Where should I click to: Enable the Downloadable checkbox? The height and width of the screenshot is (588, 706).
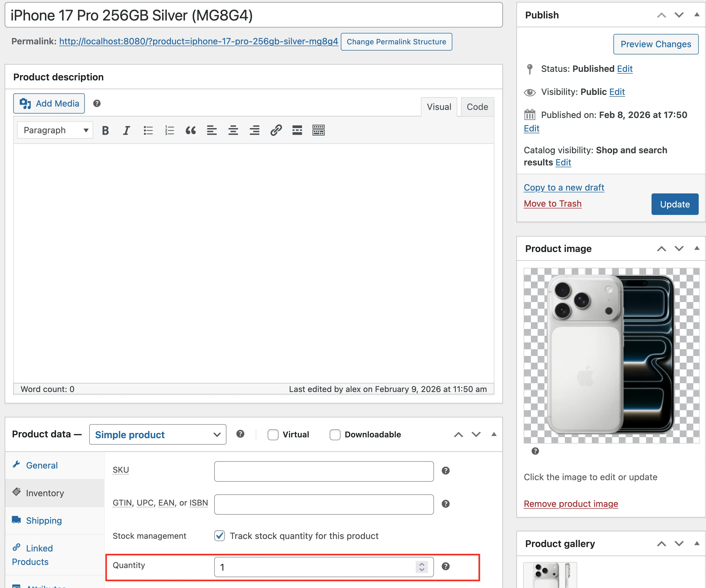click(335, 435)
